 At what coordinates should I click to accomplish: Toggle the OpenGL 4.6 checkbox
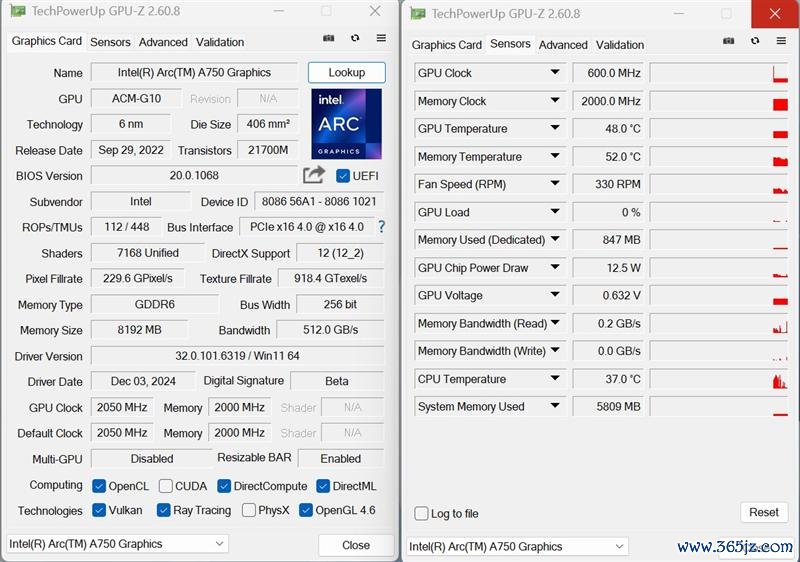pyautogui.click(x=306, y=510)
